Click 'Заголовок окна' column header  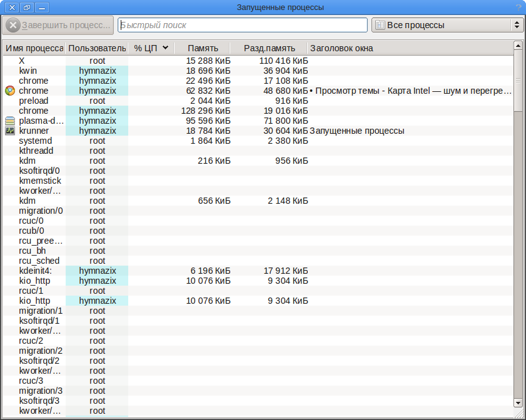click(341, 48)
